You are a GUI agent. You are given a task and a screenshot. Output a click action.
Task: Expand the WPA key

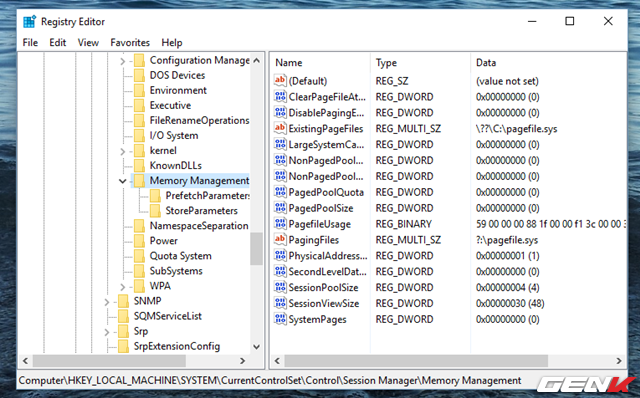(122, 287)
